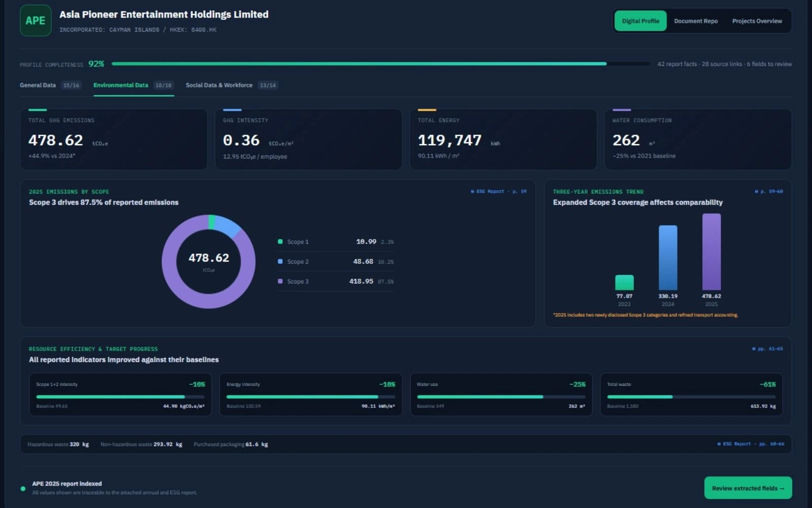The width and height of the screenshot is (812, 508).
Task: Click the Total waste progress bar
Action: [x=691, y=397]
